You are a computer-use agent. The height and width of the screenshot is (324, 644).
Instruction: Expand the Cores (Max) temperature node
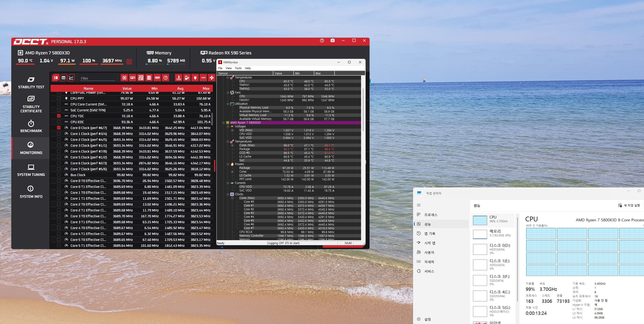pos(232,145)
